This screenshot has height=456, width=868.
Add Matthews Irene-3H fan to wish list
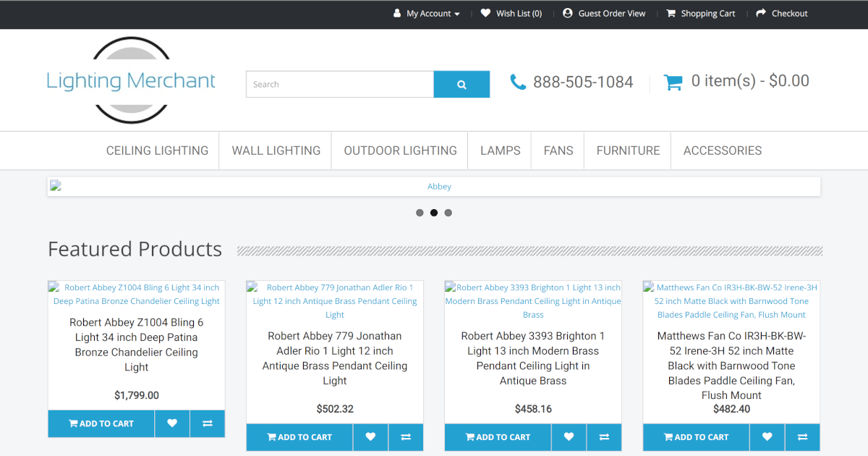tap(767, 437)
